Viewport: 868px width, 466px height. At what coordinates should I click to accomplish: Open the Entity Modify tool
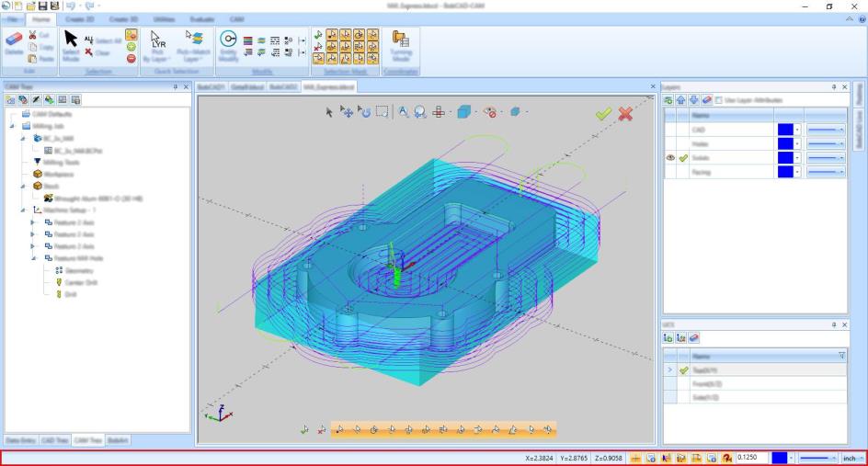point(229,39)
